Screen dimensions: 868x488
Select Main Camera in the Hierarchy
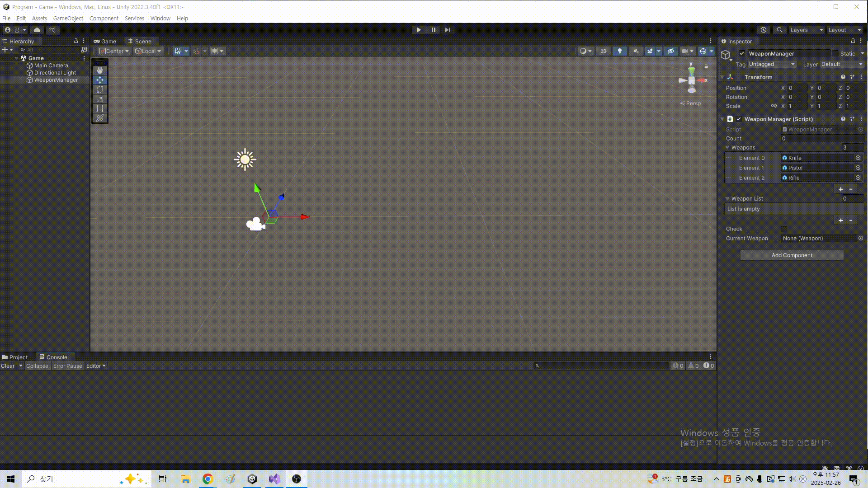pos(51,66)
